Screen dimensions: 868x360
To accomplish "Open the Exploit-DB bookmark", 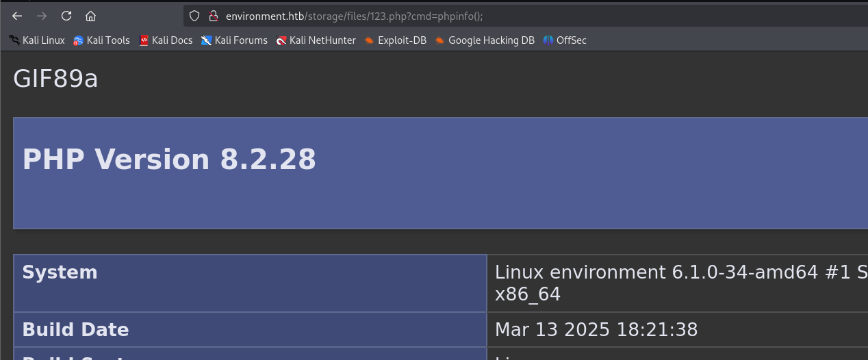I will pos(395,40).
